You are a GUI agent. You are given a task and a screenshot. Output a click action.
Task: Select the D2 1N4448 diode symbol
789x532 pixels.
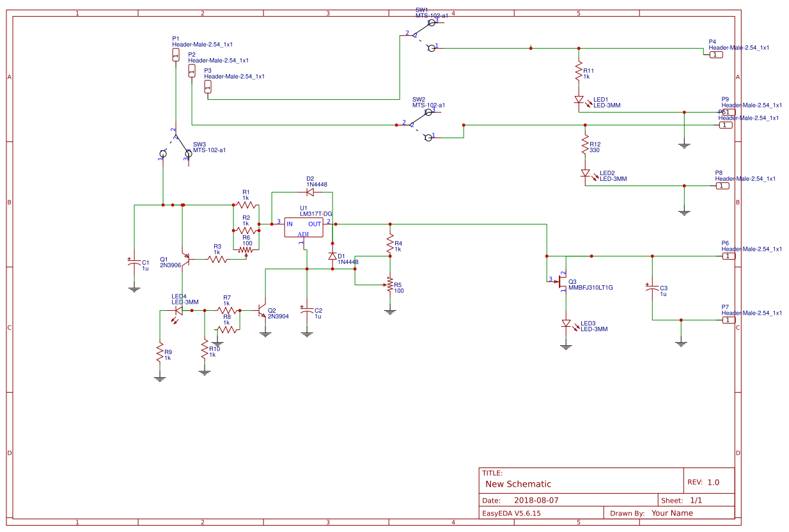[310, 191]
